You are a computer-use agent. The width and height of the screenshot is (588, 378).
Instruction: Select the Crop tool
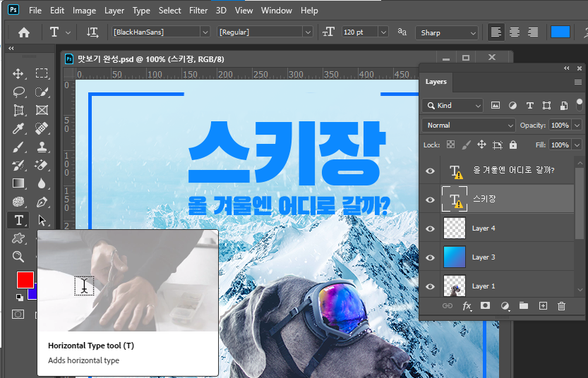[x=18, y=110]
